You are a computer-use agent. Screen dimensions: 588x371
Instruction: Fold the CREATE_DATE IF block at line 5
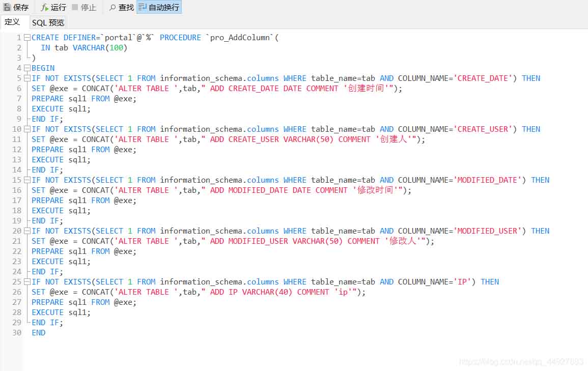click(27, 78)
